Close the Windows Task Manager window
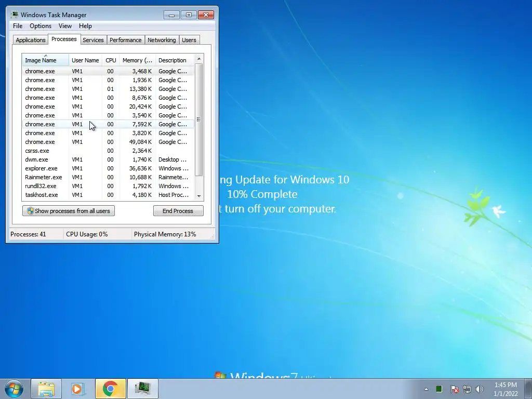 click(206, 15)
